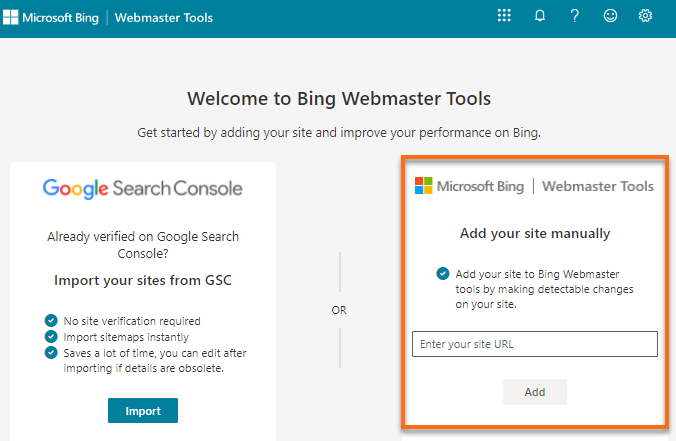Click checkmark beside Saves a lot of time
This screenshot has width=676, height=441.
click(x=51, y=353)
